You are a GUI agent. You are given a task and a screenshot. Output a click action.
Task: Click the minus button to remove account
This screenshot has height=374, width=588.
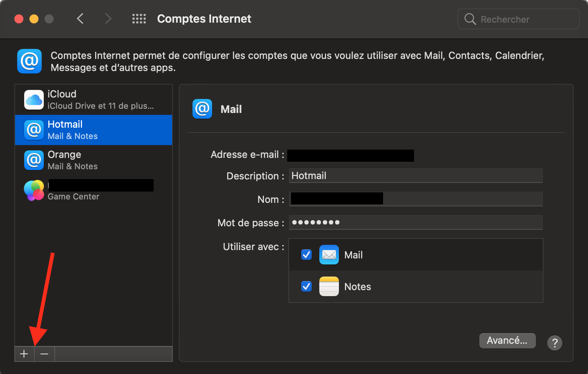click(x=45, y=354)
